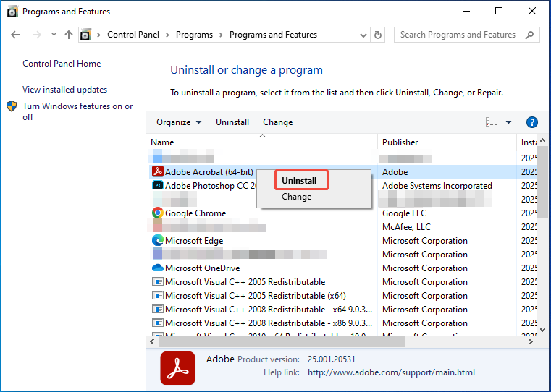The width and height of the screenshot is (551, 392).
Task: Click the Google Chrome icon in the list
Action: [x=157, y=213]
